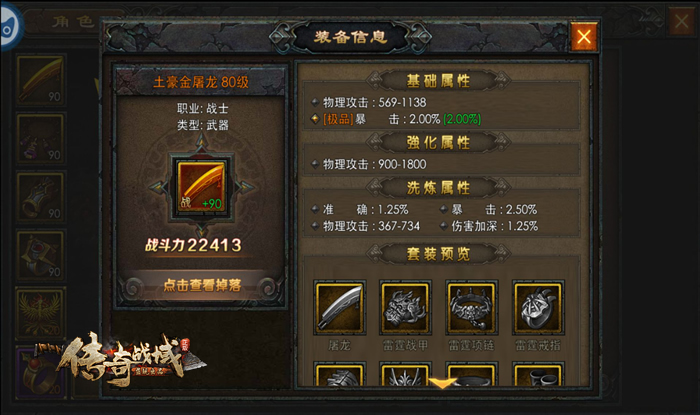Select the partially visible helmet set icon

click(x=405, y=374)
